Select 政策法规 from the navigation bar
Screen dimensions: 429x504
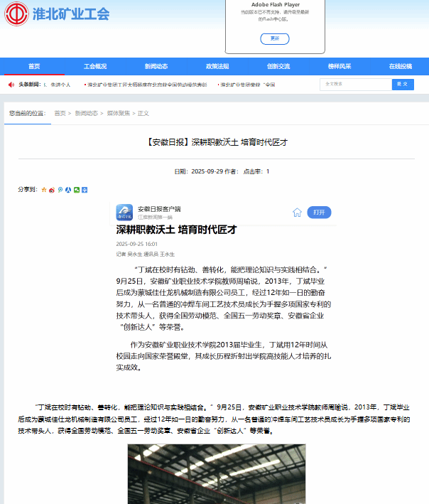217,66
